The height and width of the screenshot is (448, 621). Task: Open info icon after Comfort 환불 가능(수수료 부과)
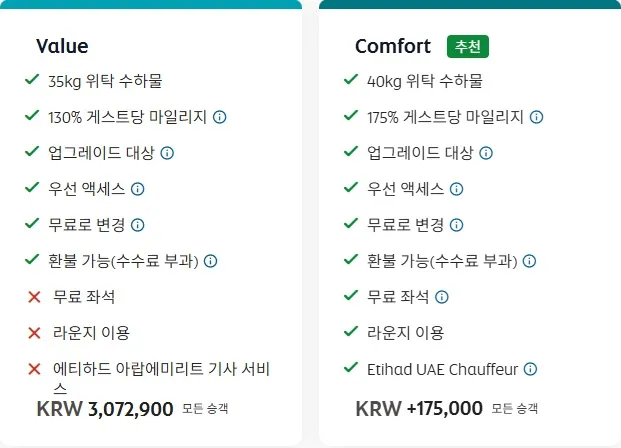point(529,261)
